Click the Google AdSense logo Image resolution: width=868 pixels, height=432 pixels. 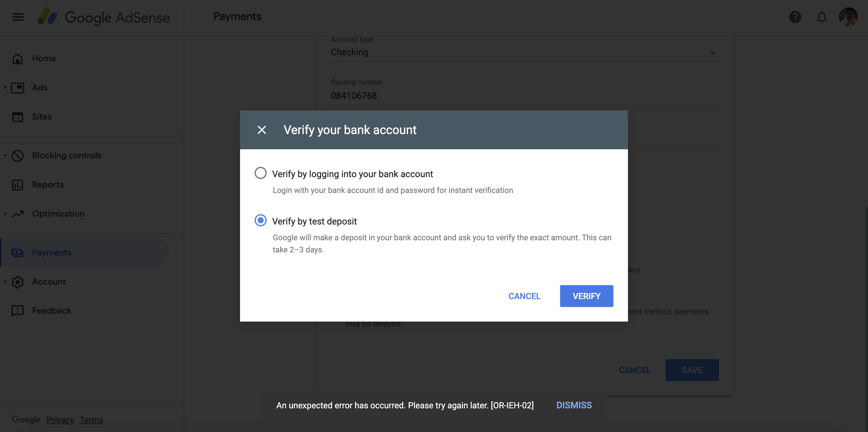tap(104, 17)
